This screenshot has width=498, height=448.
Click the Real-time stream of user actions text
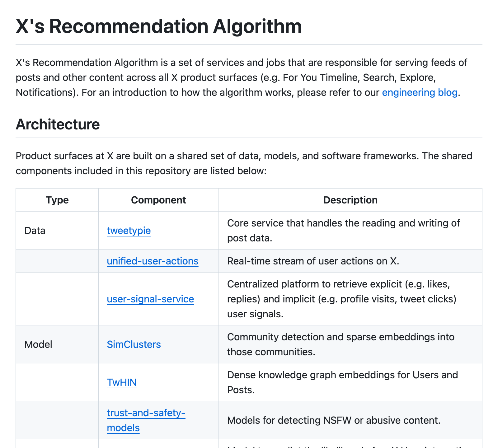313,261
